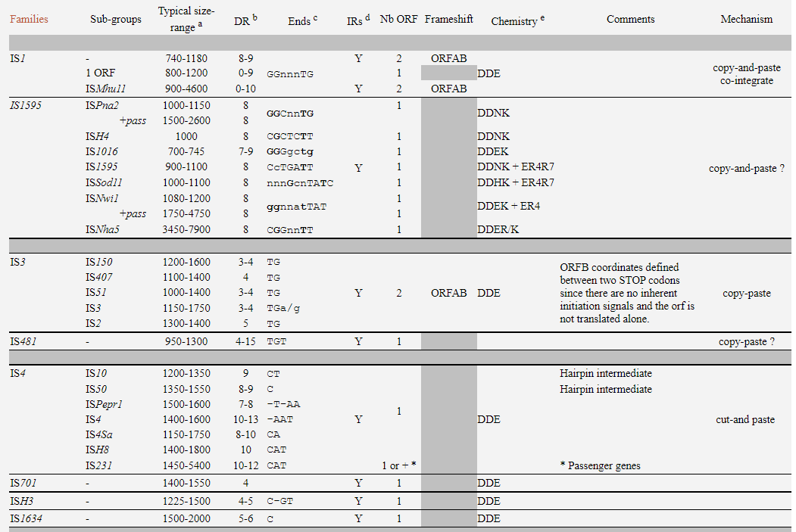Click the ISPepr1 sub-group entry
Screen dimensions: 796x532
tap(105, 404)
